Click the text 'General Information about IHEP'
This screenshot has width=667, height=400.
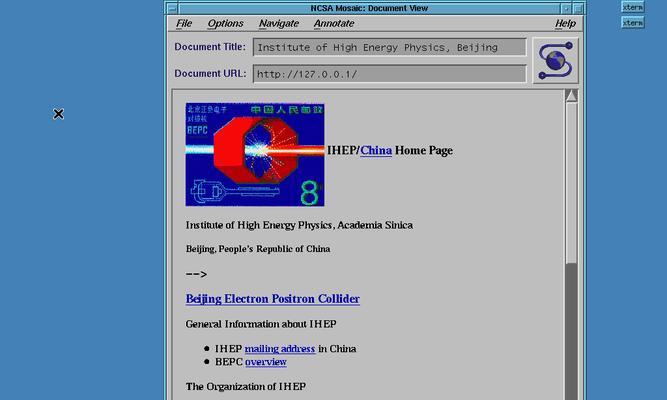(261, 324)
